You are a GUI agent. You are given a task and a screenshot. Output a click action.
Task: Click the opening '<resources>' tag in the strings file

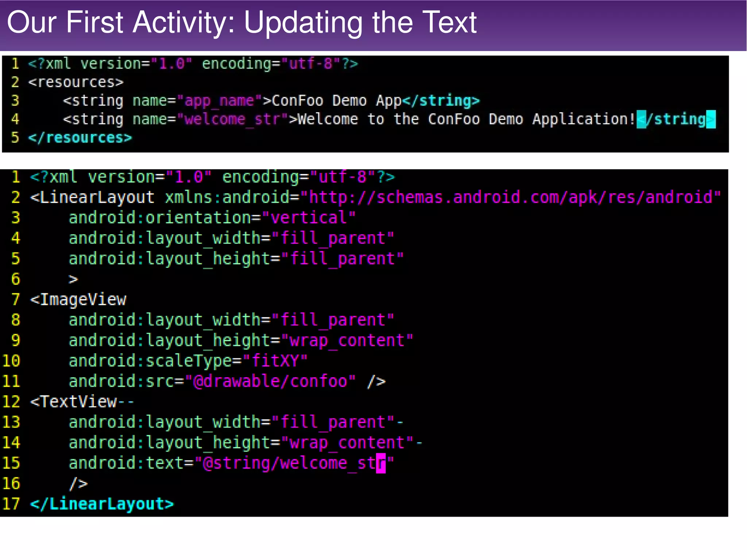[76, 82]
